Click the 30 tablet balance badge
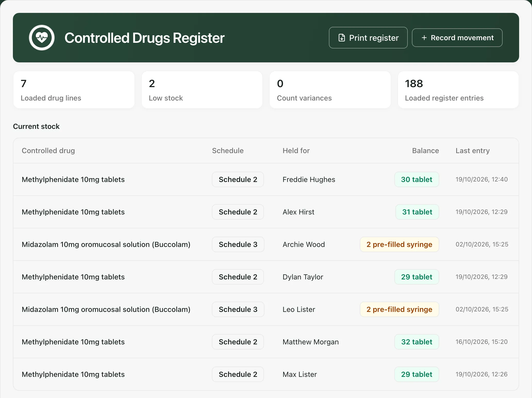Viewport: 532px width, 398px height. pos(417,179)
